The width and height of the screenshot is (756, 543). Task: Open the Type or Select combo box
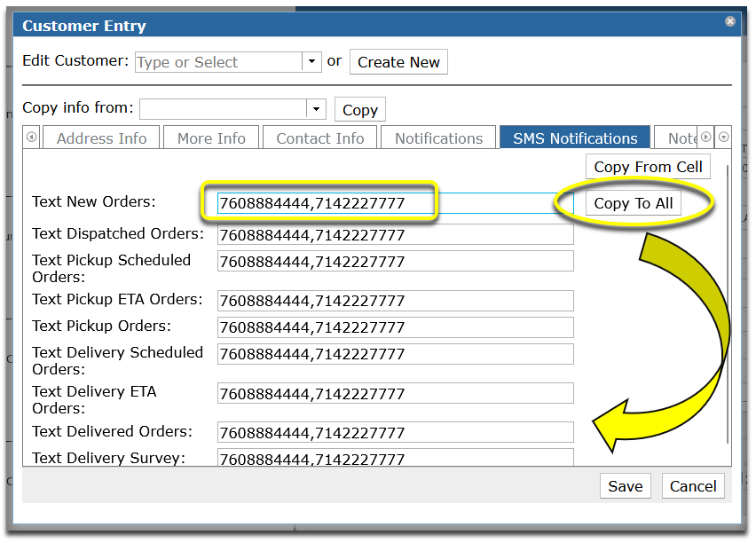coord(217,62)
